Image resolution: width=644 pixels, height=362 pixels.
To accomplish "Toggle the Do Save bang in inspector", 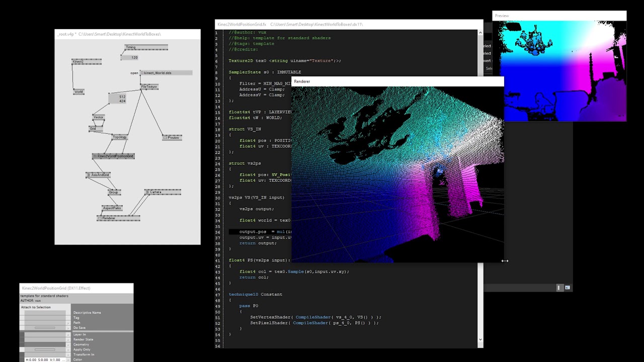I will point(45,328).
